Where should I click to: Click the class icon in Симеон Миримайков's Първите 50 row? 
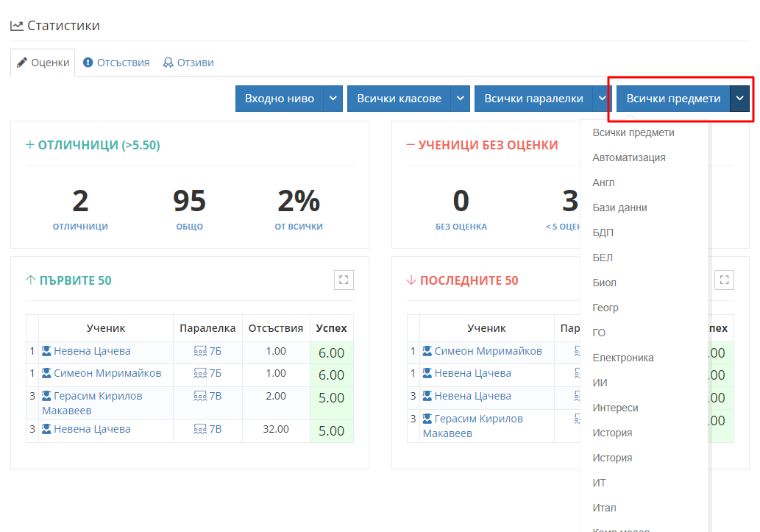(200, 374)
